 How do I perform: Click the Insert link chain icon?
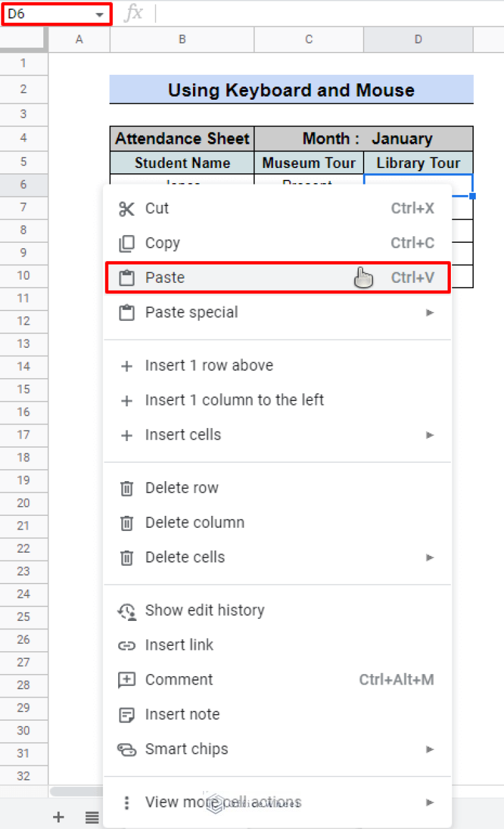pos(127,645)
